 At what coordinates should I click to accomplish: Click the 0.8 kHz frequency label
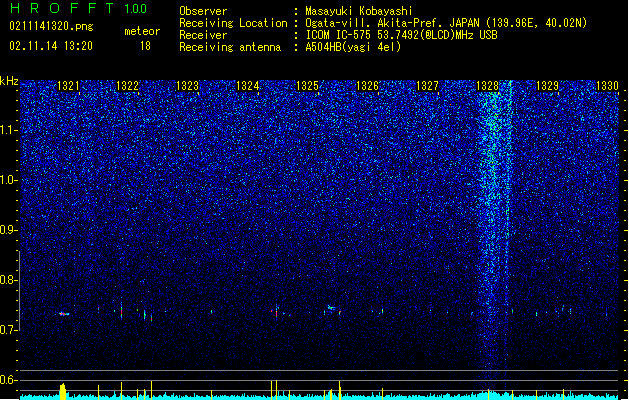pos(8,280)
